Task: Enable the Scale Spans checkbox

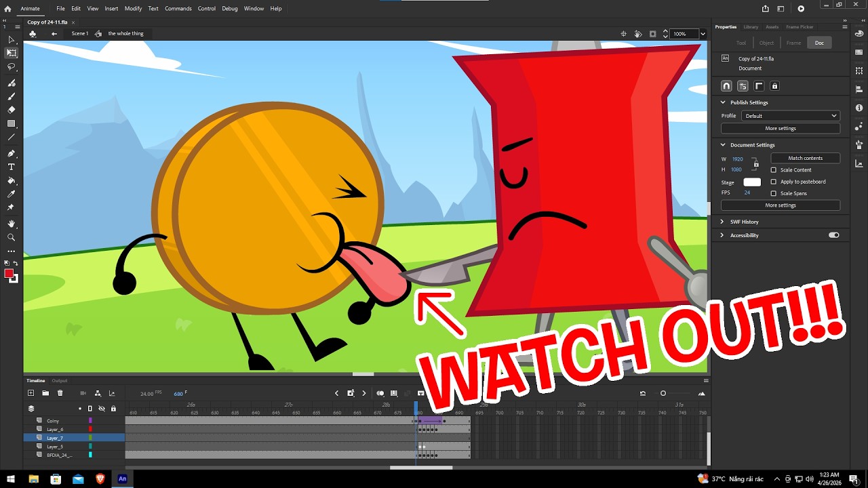Action: [774, 193]
